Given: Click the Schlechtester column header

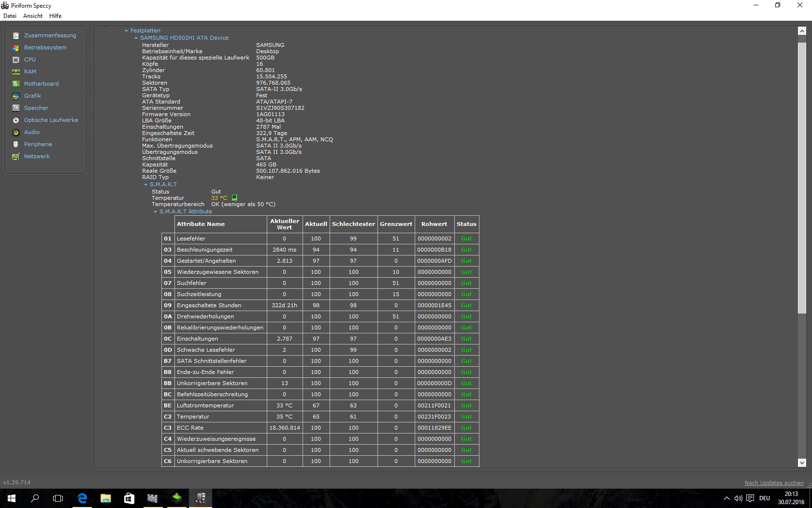Looking at the screenshot, I should (353, 224).
